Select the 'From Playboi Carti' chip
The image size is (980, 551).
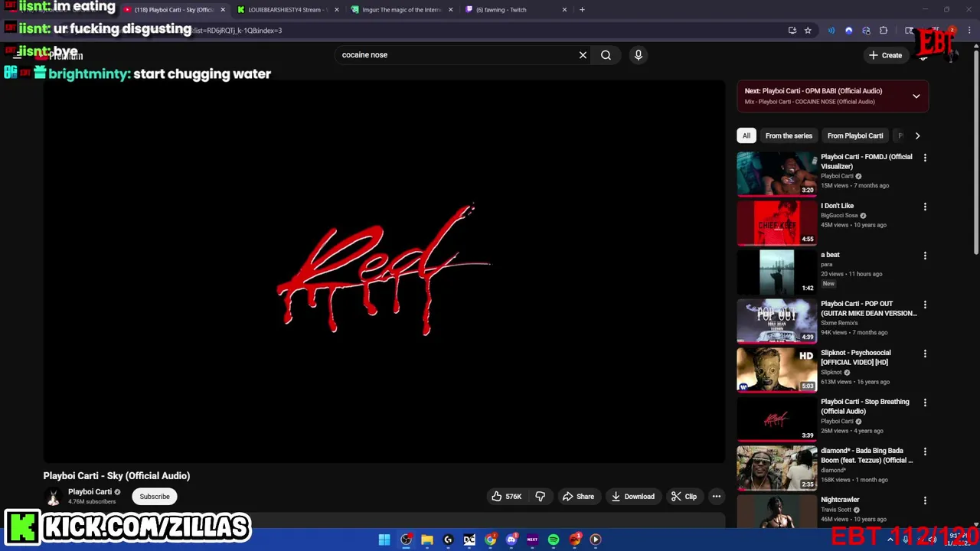[x=855, y=135]
